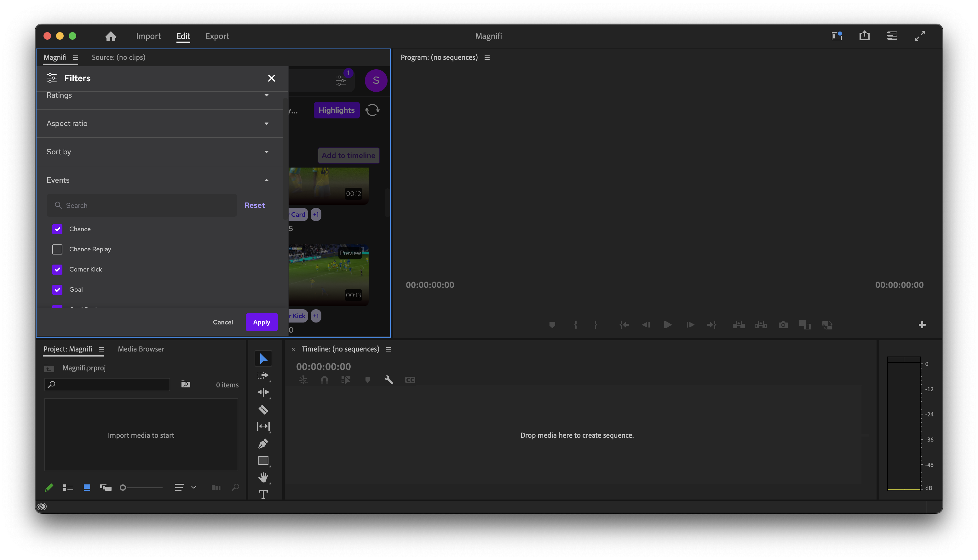Open the maximize full-screen arrows icon
The width and height of the screenshot is (978, 560).
point(919,36)
